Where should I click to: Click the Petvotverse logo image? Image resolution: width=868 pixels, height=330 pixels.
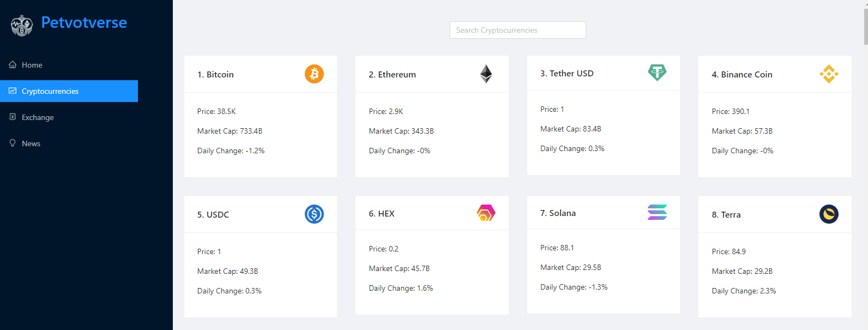[22, 25]
